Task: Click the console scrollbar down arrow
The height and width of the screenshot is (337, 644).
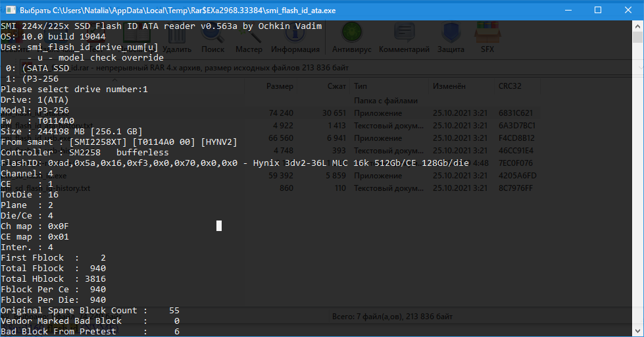Action: (637, 331)
